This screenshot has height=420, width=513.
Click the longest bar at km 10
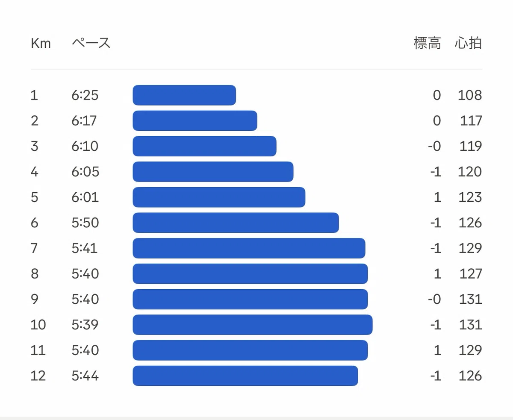pos(253,325)
